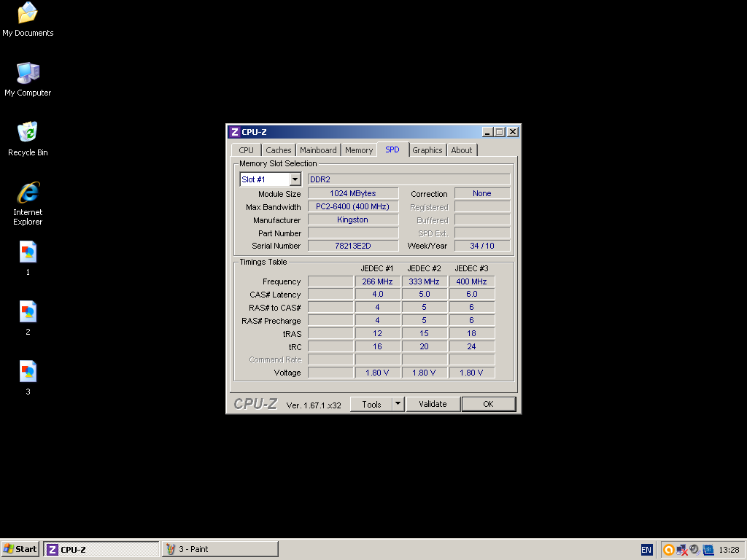This screenshot has height=560, width=747.
Task: Click the orange tray icon beside EN
Action: [x=668, y=550]
